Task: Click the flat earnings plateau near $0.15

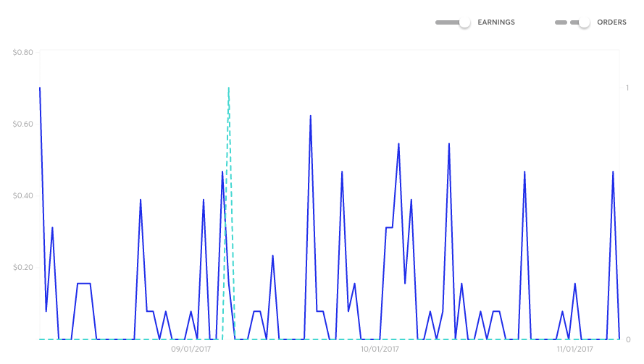Action: point(83,284)
